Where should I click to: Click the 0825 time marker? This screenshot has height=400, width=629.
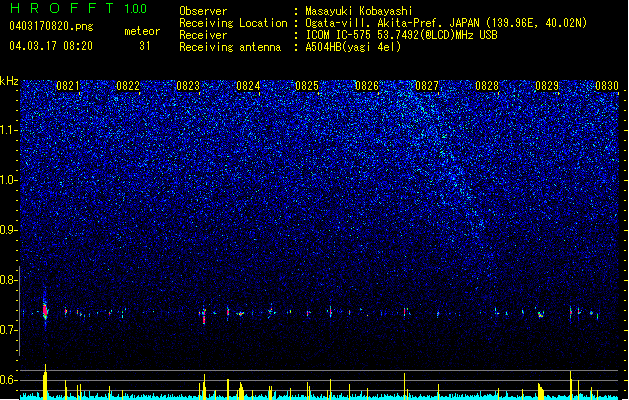coord(307,86)
